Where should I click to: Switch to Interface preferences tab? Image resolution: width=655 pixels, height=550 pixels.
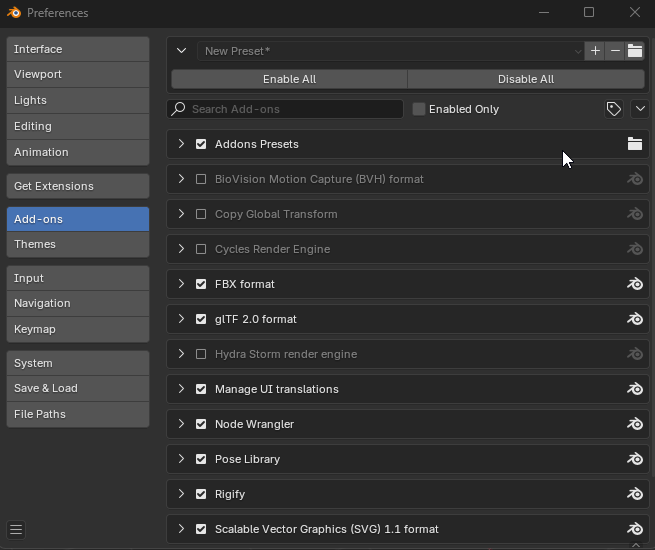pos(78,49)
